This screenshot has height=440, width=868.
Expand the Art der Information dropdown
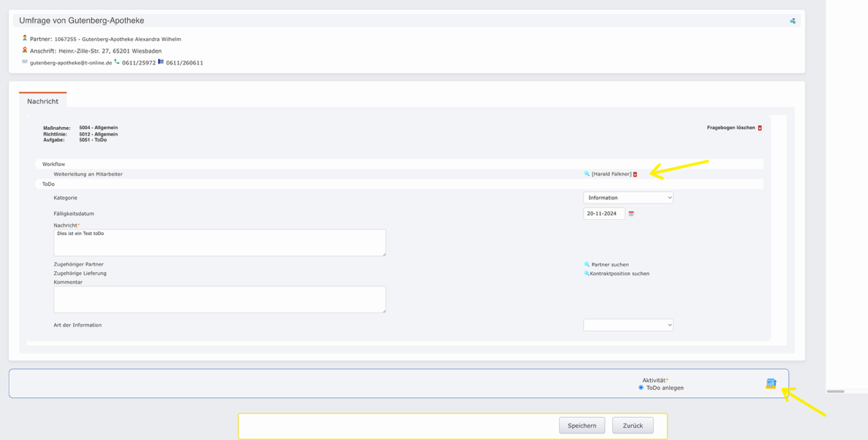click(x=627, y=325)
